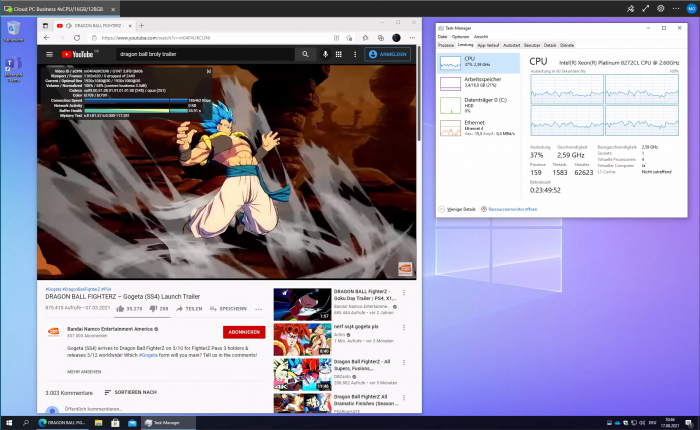
Task: Open Bandai Namco Entertainment America channel name
Action: coord(110,329)
